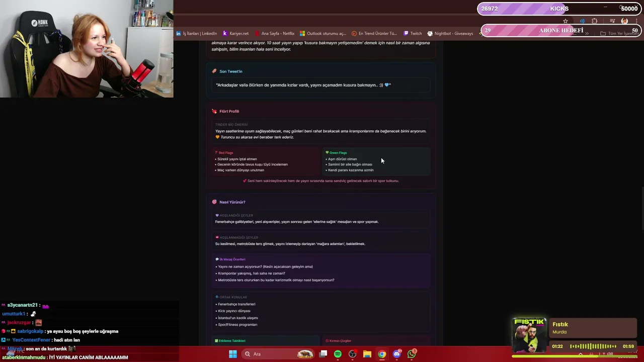
Task: Click the KICKS follower goal bar
Action: pyautogui.click(x=559, y=9)
